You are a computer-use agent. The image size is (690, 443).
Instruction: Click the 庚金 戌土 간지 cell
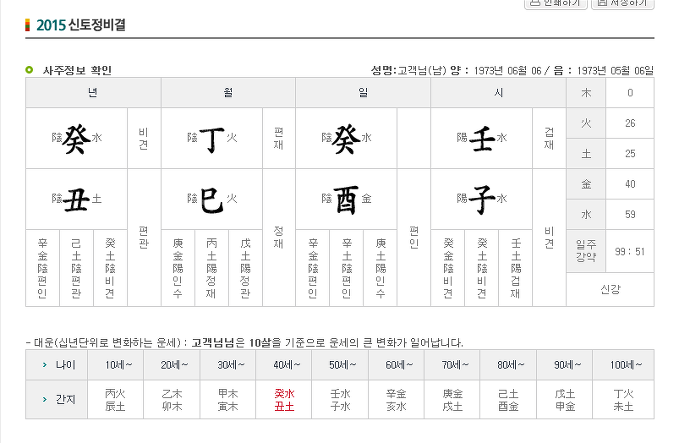(452, 400)
